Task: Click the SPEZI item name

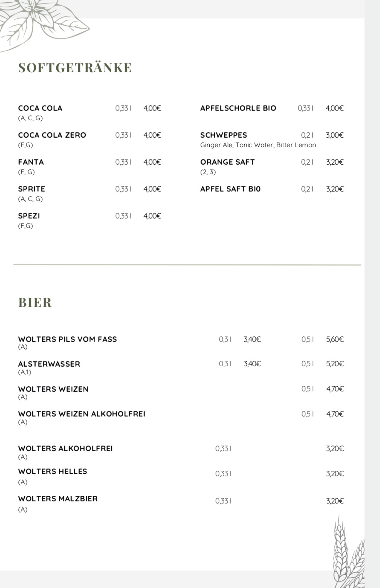Action: pyautogui.click(x=29, y=216)
